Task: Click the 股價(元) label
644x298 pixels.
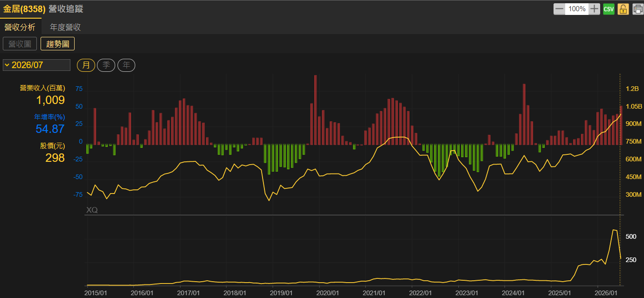Action: point(52,146)
